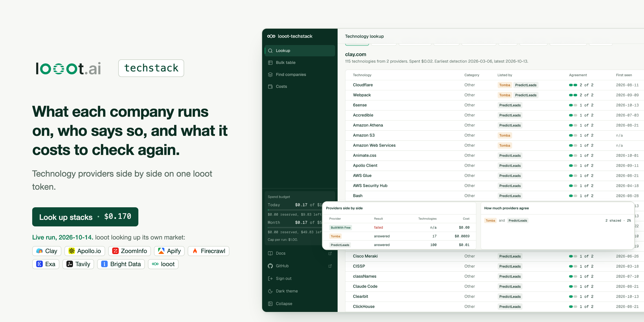Screen dimensions: 644x322
Task: Toggle Dark theme label
Action: pyautogui.click(x=287, y=291)
